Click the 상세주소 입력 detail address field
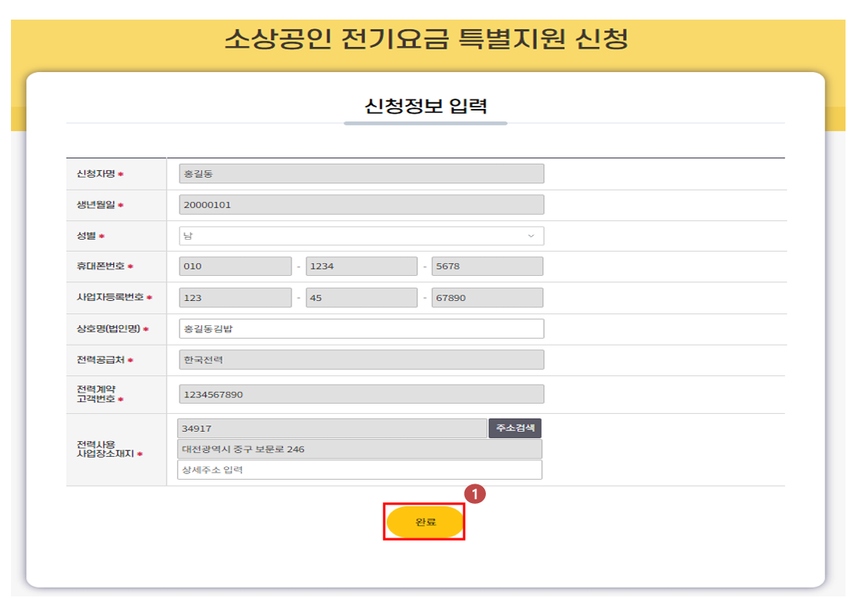Image resolution: width=851 pixels, height=616 pixels. click(x=360, y=470)
